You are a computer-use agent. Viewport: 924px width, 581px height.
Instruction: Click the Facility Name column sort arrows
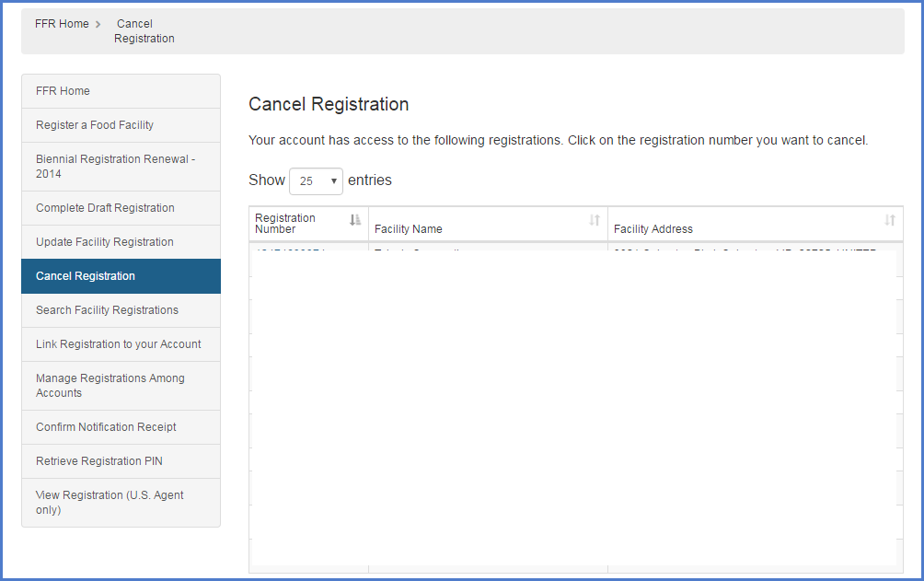pos(595,220)
